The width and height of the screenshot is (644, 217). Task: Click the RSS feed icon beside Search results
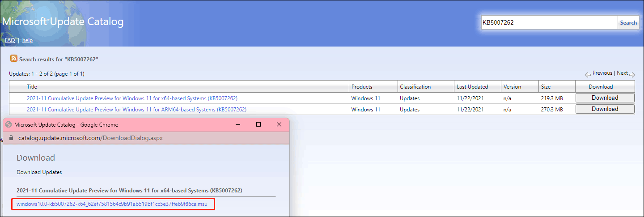(14, 59)
